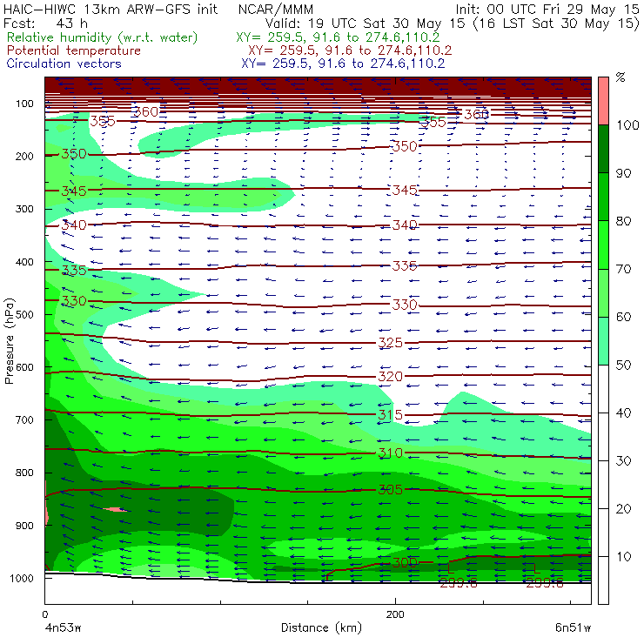Click the '200' pressure axis tick label
Image resolution: width=644 pixels, height=644 pixels.
(x=24, y=156)
